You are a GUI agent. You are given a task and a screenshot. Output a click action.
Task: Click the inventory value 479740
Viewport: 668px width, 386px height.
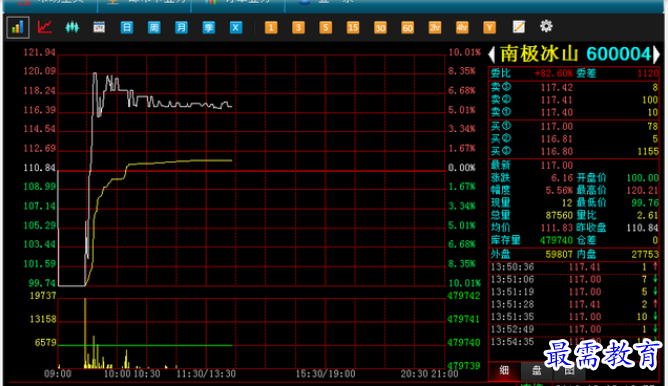click(x=556, y=240)
